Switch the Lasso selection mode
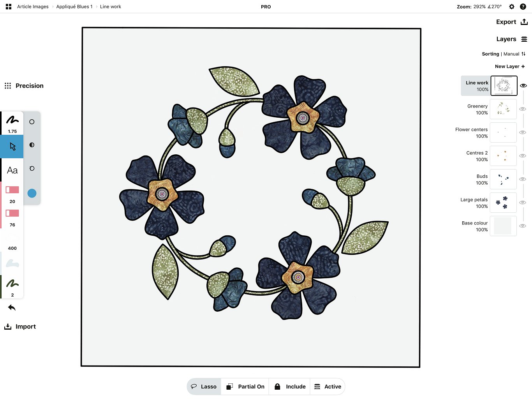Screen dimensions: 532x399 [204, 387]
